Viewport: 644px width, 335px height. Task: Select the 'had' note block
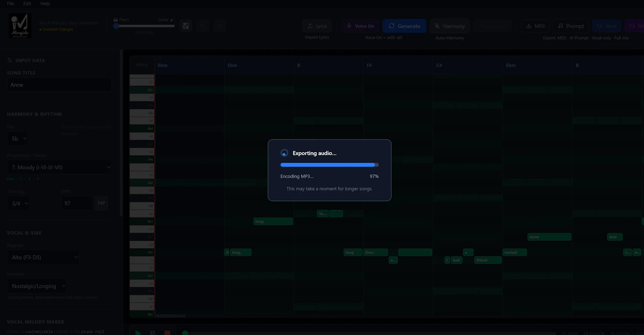click(x=456, y=260)
